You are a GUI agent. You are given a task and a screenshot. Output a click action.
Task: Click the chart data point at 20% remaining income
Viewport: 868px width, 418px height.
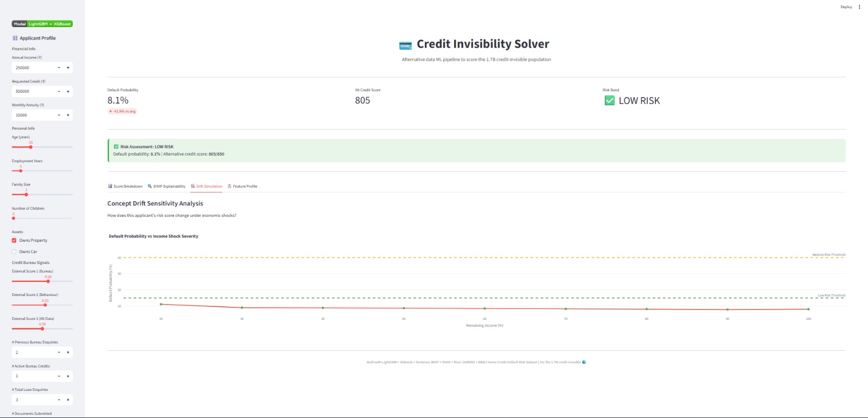[161, 304]
